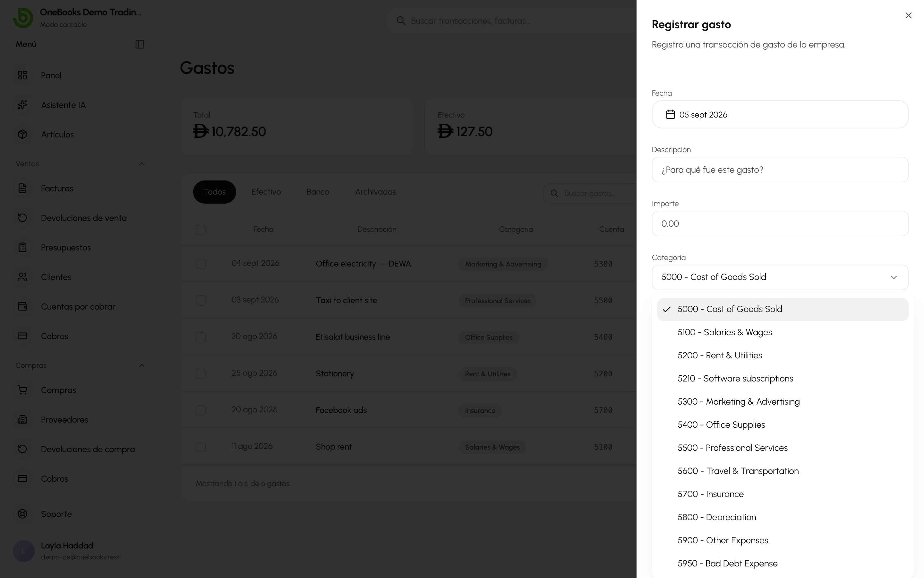Collapse the Ventas menu section

(142, 164)
